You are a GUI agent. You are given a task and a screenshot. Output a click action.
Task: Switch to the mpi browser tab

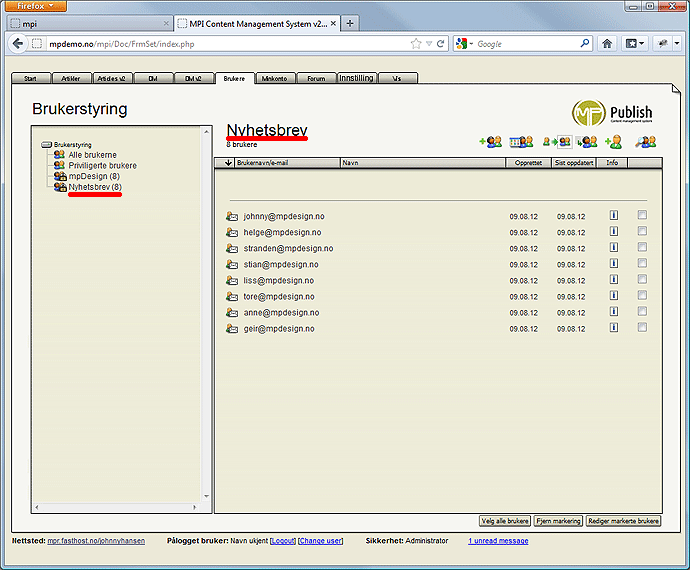(x=89, y=24)
